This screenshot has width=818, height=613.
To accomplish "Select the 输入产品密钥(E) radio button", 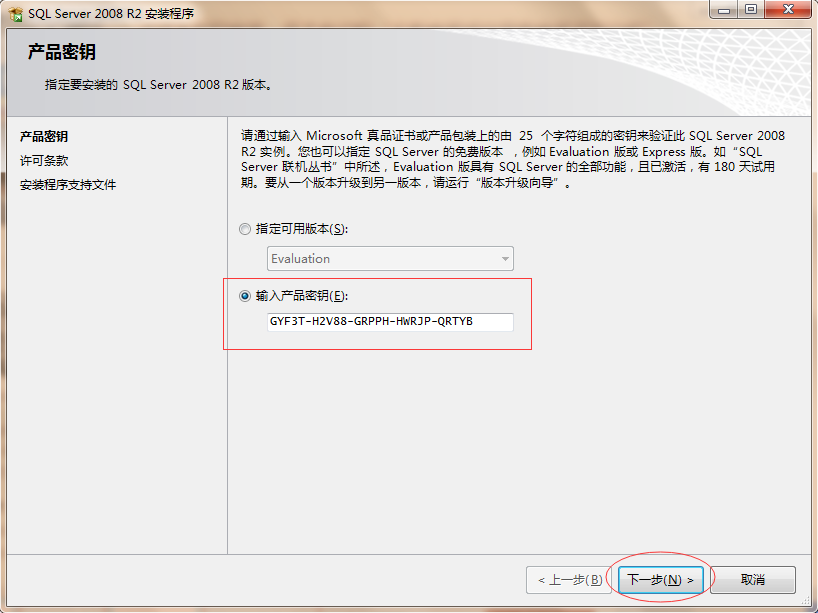I will 245,296.
